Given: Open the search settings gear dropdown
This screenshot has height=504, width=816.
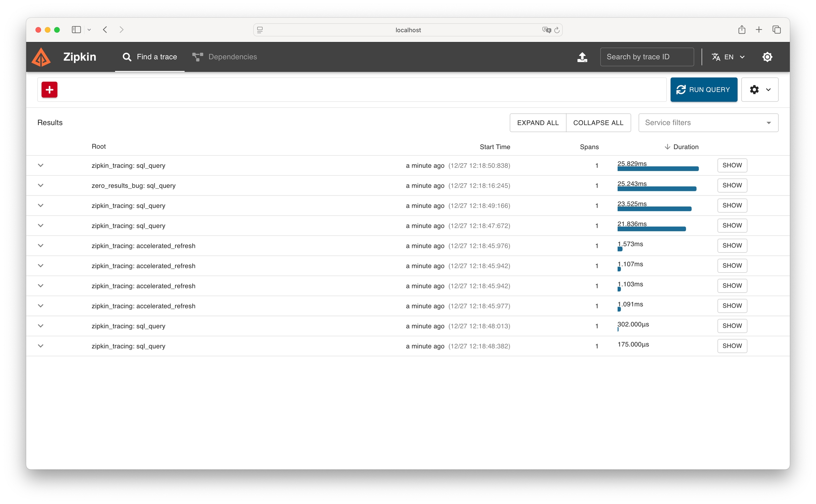Looking at the screenshot, I should pos(760,90).
